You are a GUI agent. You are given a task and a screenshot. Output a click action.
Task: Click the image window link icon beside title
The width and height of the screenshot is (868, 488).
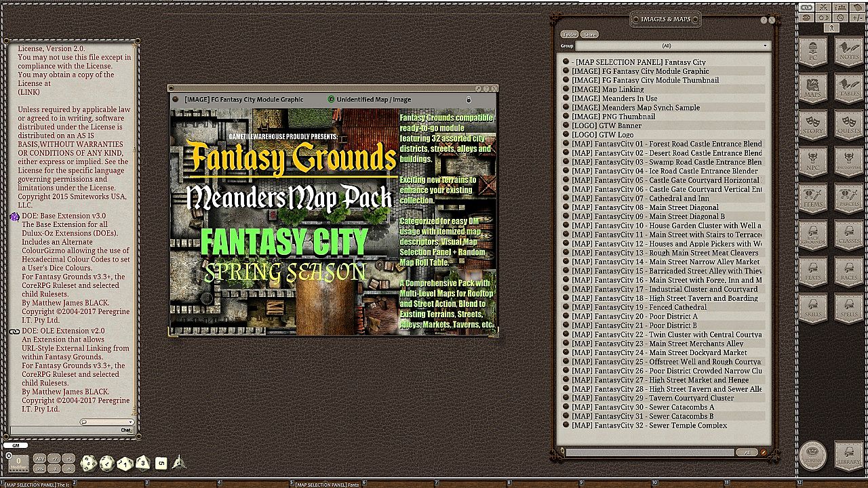[175, 100]
